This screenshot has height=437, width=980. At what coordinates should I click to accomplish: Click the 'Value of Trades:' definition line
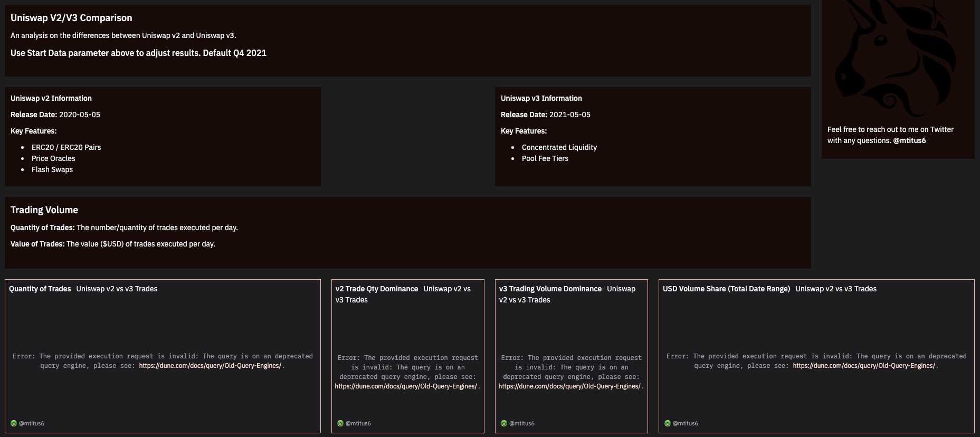click(113, 244)
